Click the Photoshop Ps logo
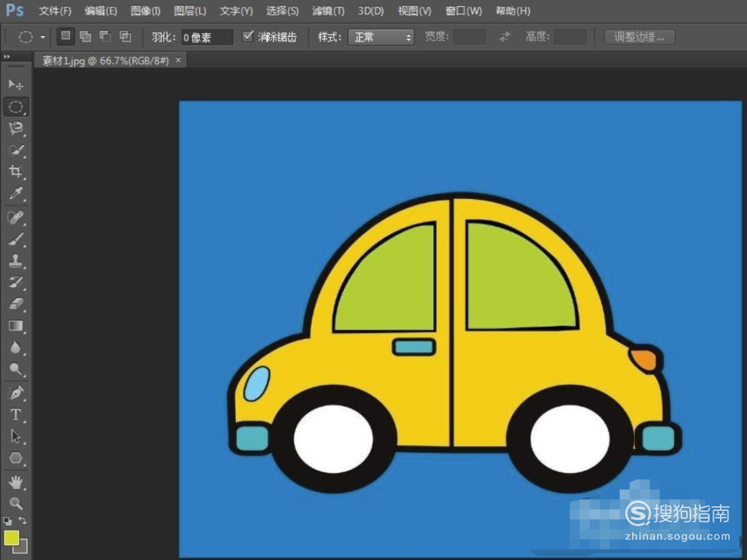Image resolution: width=747 pixels, height=560 pixels. point(15,10)
